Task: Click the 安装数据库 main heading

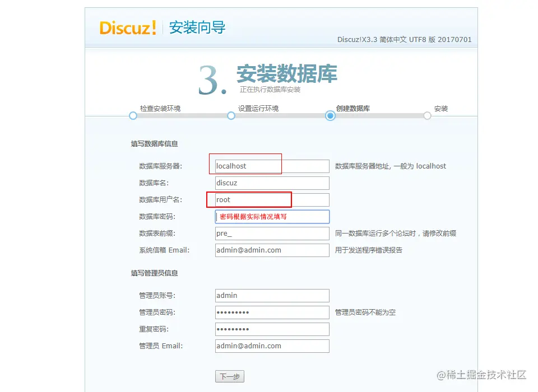Action: [287, 73]
